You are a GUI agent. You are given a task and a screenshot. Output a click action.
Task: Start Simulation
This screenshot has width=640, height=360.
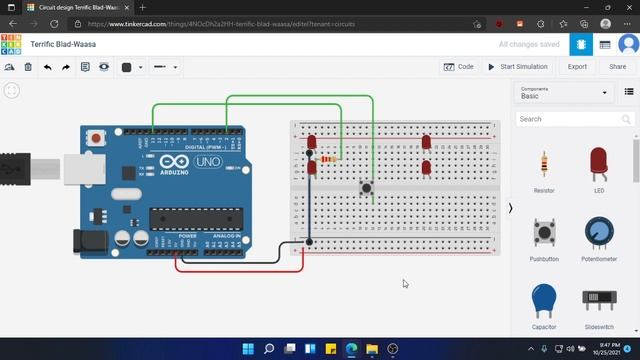[x=518, y=67]
